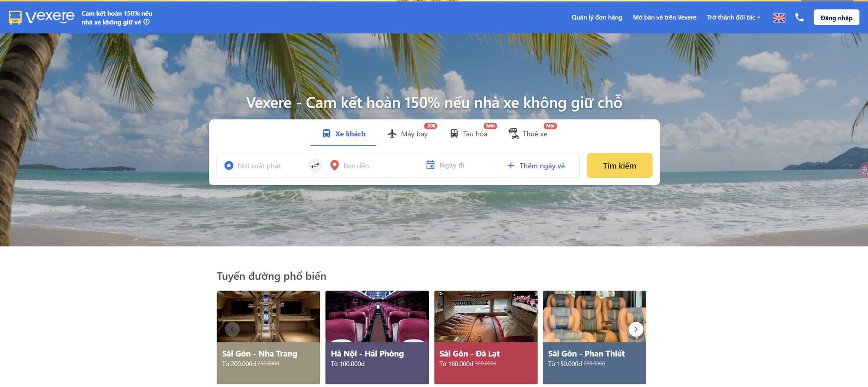Switch language via UK flag icon
The height and width of the screenshot is (387, 868).
pos(779,18)
